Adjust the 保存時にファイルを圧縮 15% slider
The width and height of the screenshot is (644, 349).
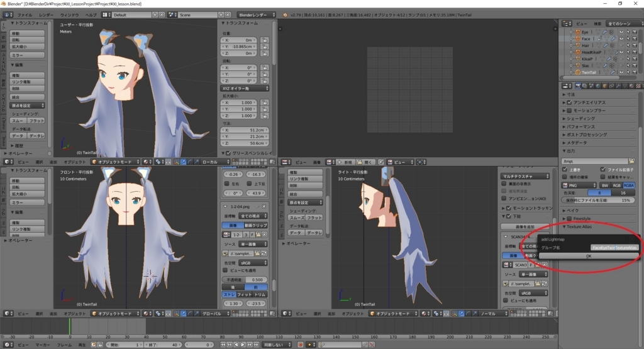[x=598, y=200]
